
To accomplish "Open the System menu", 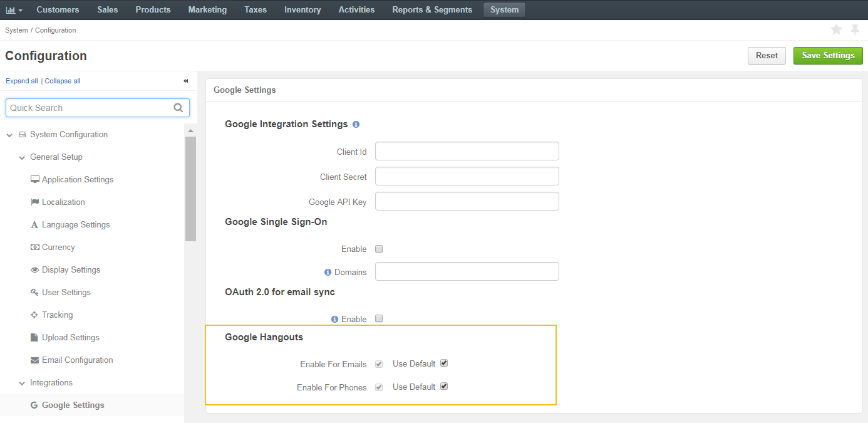I will pos(504,10).
